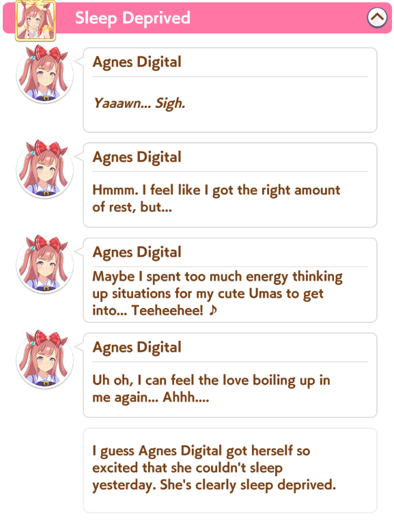Select the narrator 'clearly sleep deprived' text box
Screen dimensions: 394x532
tap(230, 471)
